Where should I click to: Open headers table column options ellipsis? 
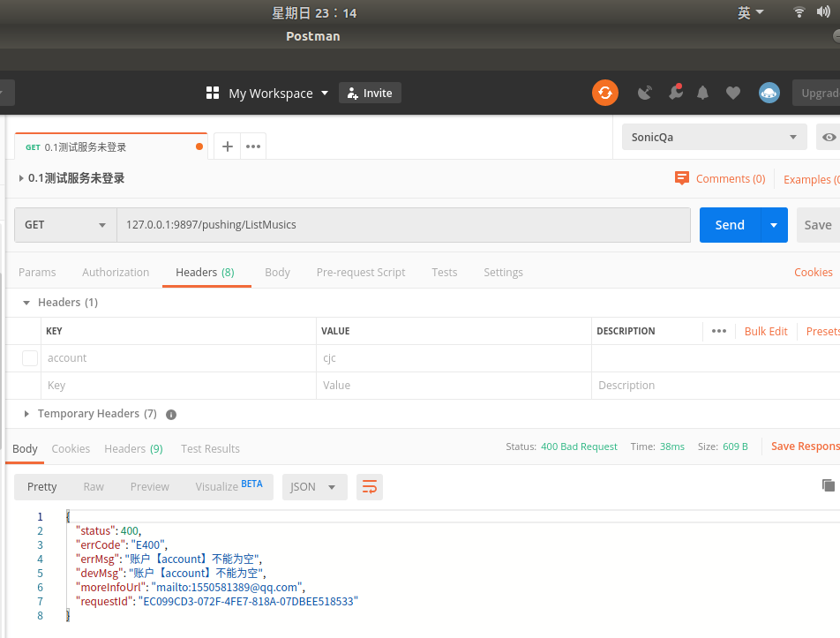tap(719, 331)
